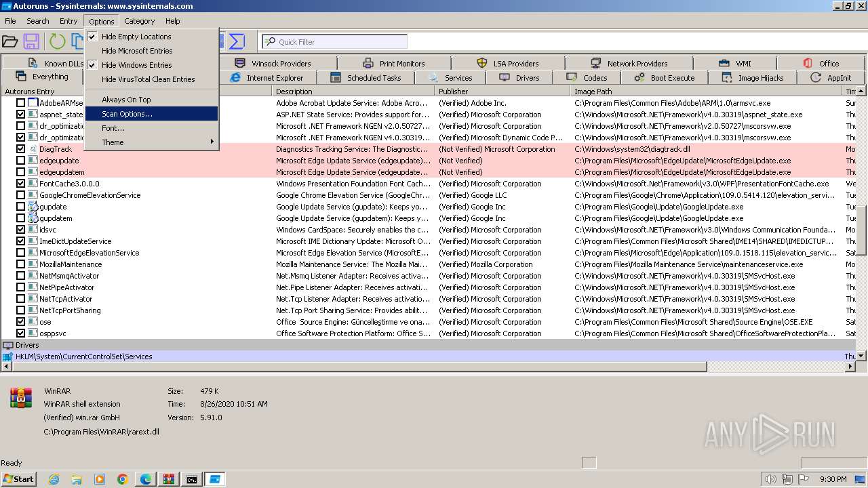Open Google Chrome from taskbar
868x488 pixels.
pos(123,479)
